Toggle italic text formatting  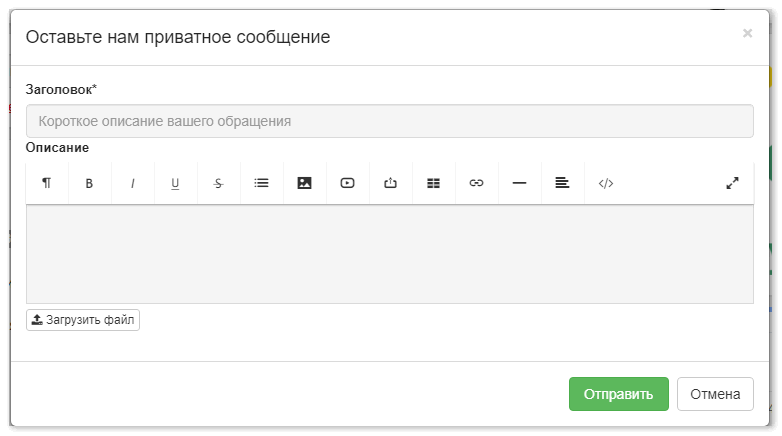tap(133, 183)
